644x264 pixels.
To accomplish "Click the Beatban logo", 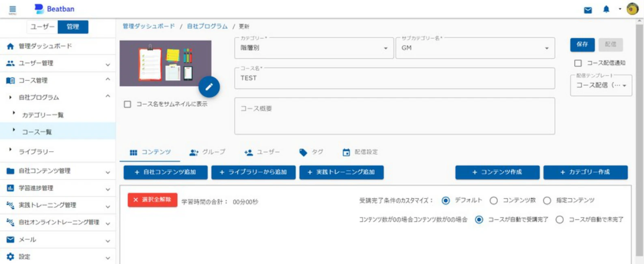I will (x=54, y=9).
